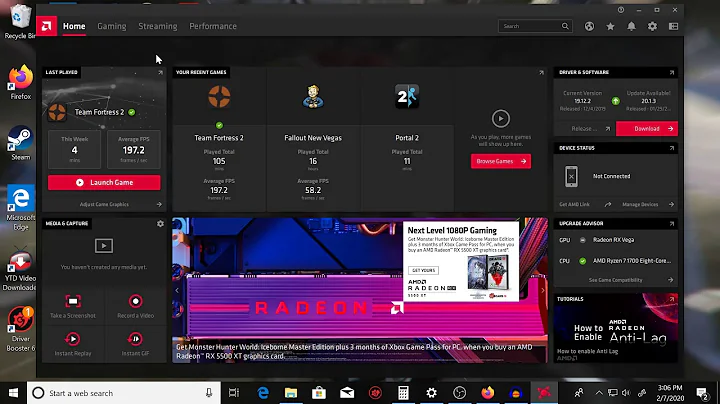This screenshot has width=720, height=404.
Task: Click See Game Compatibility link
Action: tap(615, 280)
